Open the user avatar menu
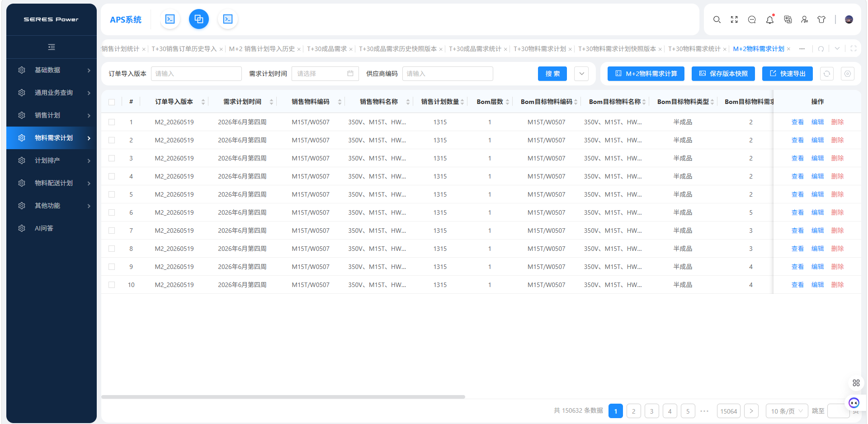The image size is (868, 424). 849,19
